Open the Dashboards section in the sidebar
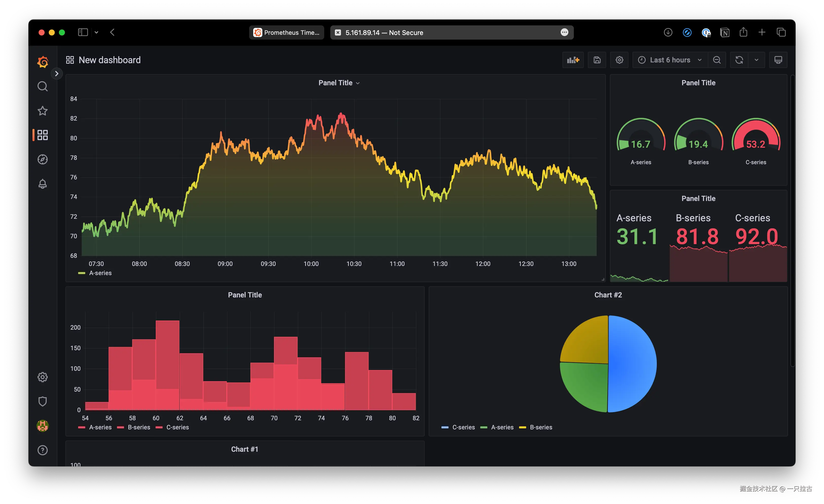 tap(42, 135)
